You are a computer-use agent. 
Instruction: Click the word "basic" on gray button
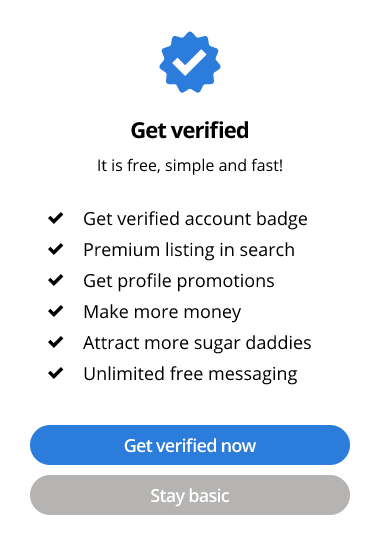click(209, 495)
